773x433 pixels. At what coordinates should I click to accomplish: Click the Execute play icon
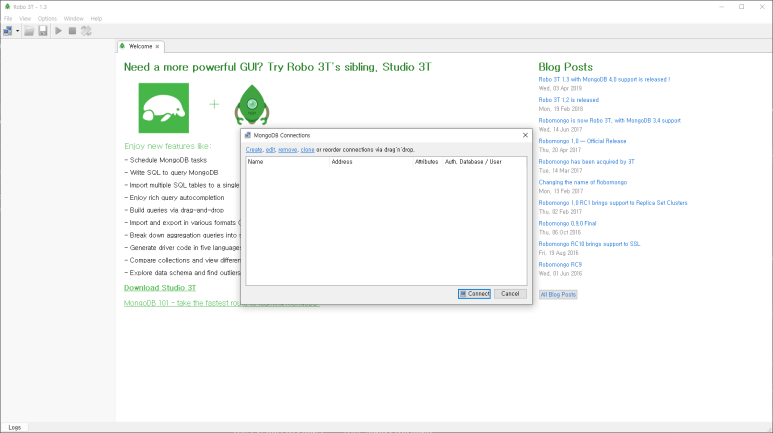click(58, 31)
